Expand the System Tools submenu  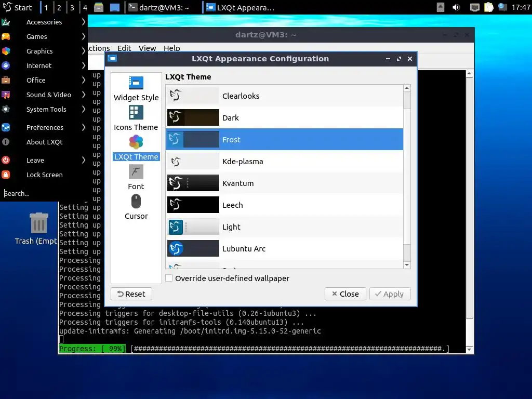coord(44,110)
